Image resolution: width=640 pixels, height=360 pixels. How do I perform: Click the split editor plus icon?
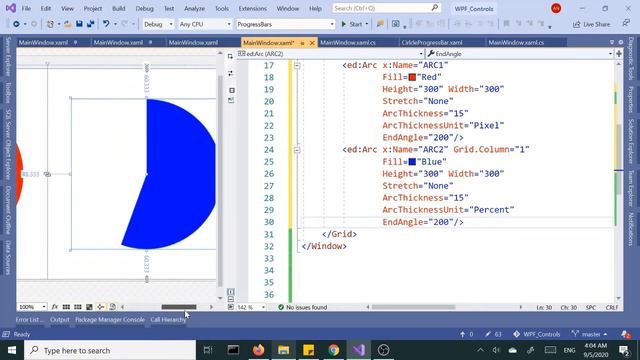point(619,54)
